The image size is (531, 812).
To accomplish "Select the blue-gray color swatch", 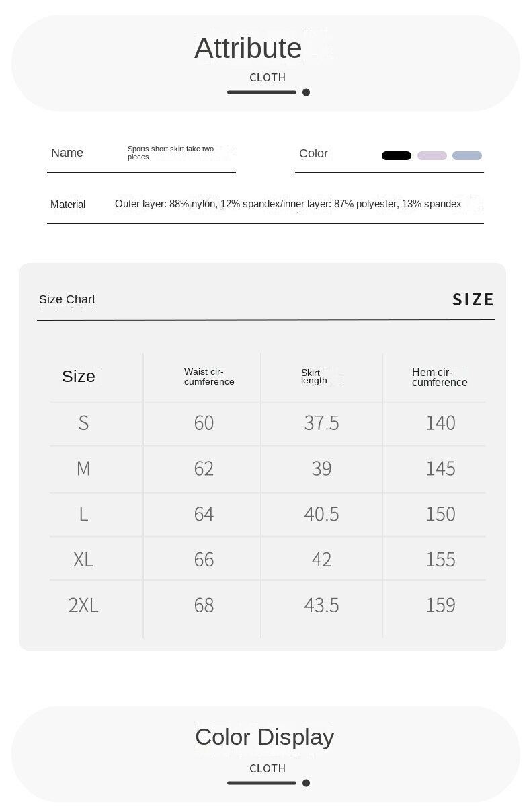I will 467,156.
